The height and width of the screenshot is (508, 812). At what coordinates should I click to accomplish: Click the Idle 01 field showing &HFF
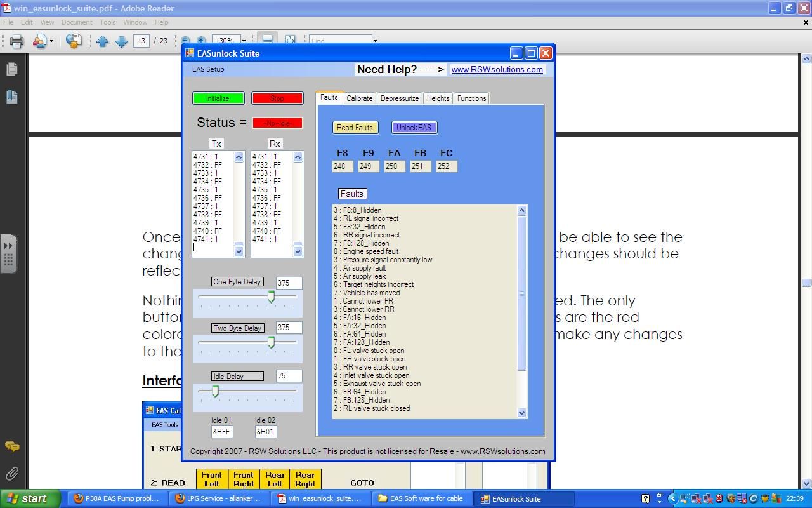click(222, 432)
